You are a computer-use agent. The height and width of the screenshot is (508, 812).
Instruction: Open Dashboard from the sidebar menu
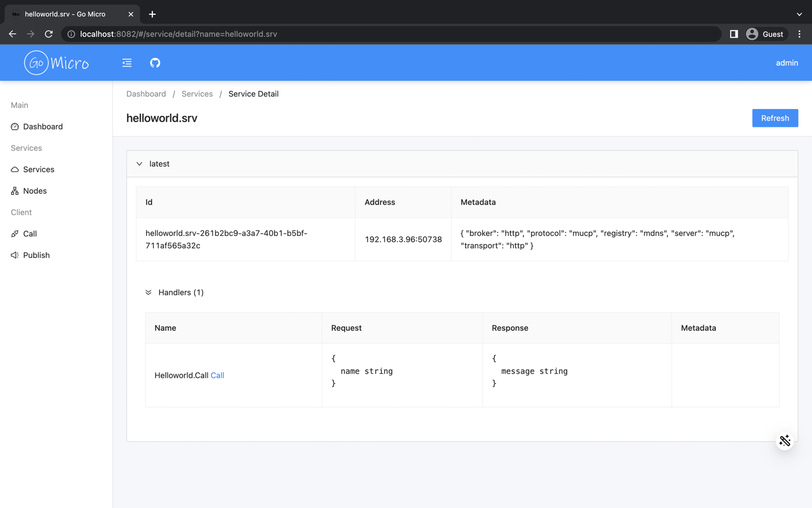pyautogui.click(x=43, y=126)
